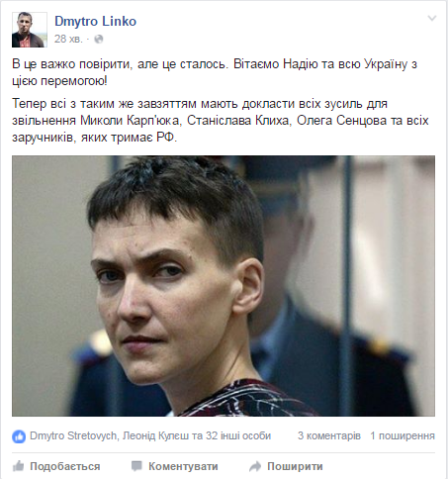The width and height of the screenshot is (448, 479).
Task: Click the Подобається label to like the post
Action: 65,466
